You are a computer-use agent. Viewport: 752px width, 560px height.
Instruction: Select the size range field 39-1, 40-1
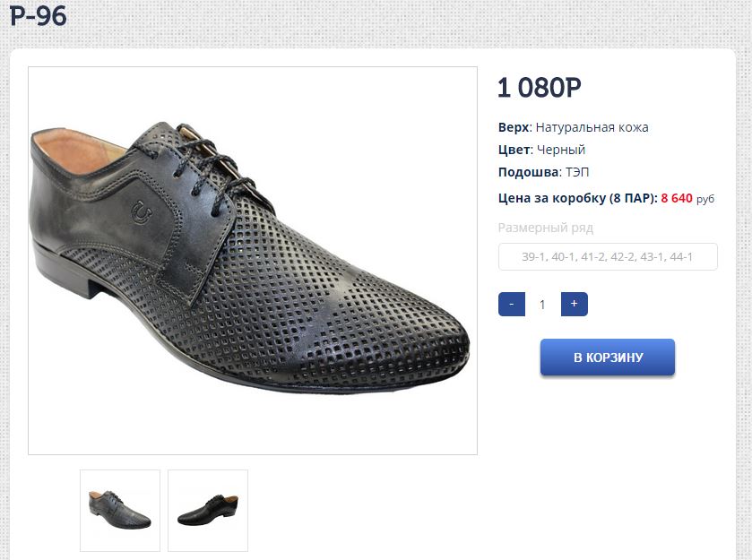click(608, 257)
